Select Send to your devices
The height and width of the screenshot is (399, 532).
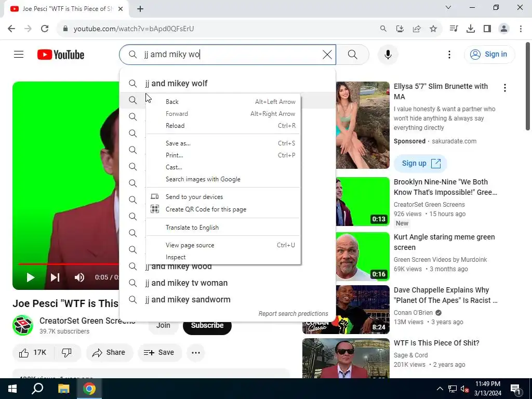[223, 197]
